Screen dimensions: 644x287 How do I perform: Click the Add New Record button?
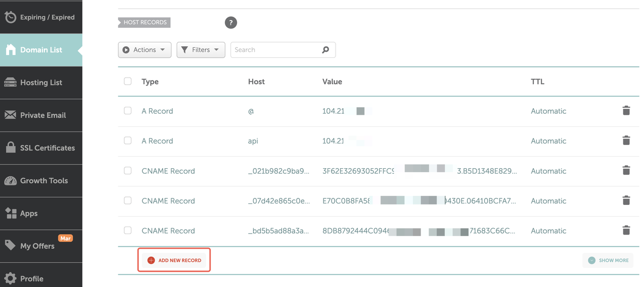pyautogui.click(x=174, y=260)
